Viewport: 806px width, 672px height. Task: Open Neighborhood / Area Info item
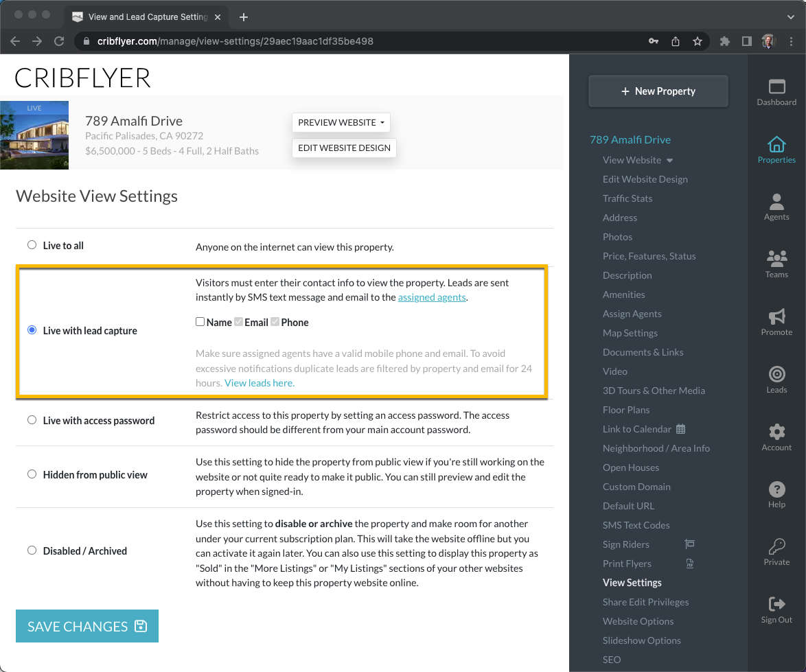656,448
